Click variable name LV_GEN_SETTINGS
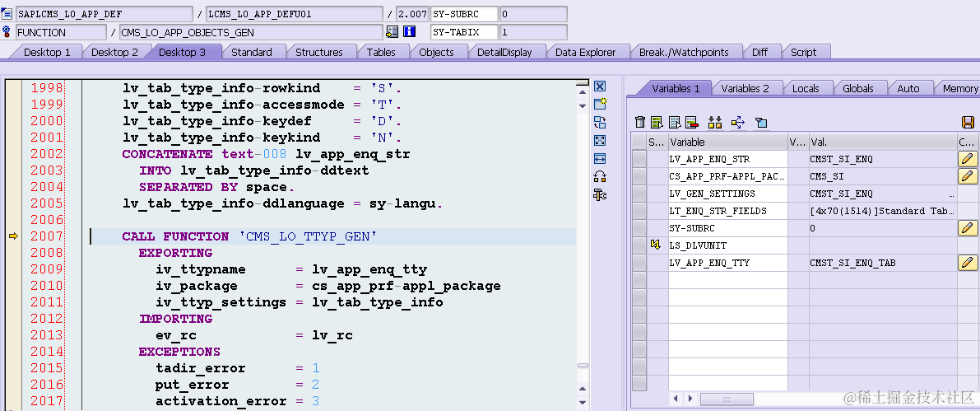980x411 pixels. point(713,194)
